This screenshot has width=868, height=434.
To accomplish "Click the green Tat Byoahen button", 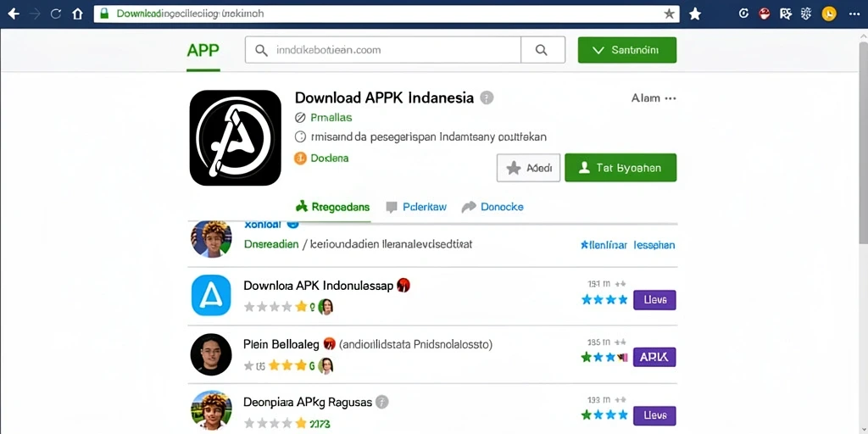I will (x=620, y=168).
